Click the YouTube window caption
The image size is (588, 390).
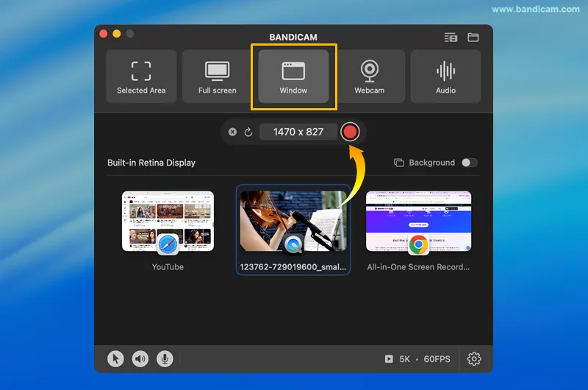coord(168,267)
